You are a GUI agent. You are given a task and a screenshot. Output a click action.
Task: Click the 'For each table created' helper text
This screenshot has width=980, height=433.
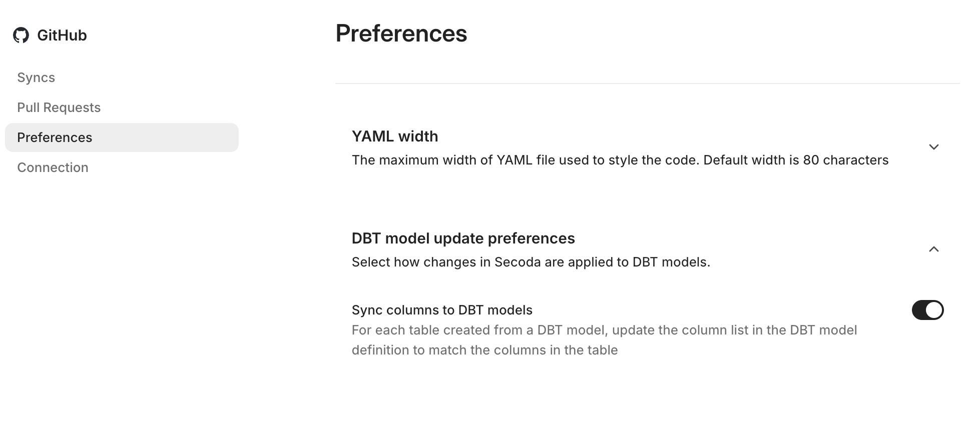604,330
